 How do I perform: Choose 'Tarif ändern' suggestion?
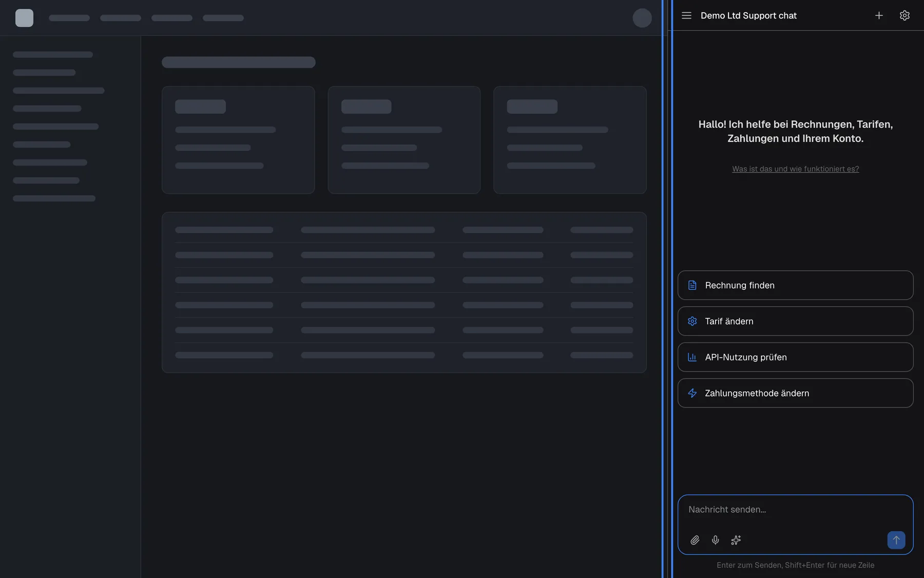[795, 321]
